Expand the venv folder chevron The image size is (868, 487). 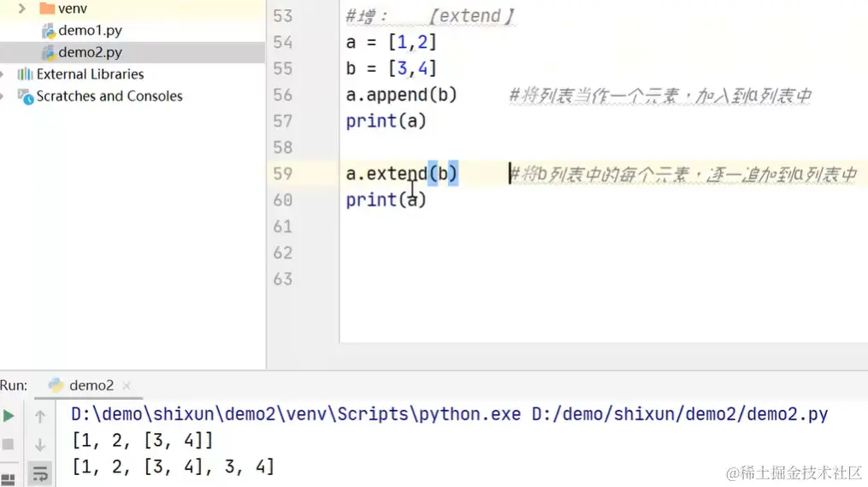click(22, 9)
